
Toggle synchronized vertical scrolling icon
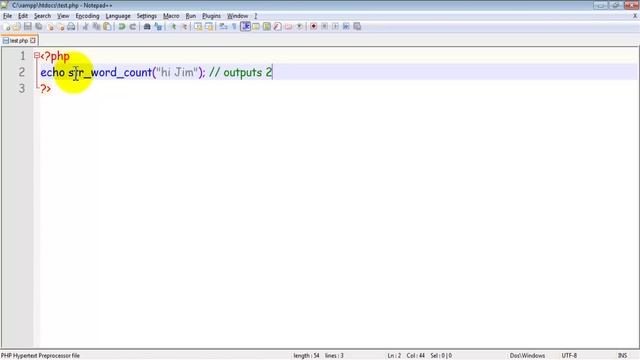click(199, 27)
